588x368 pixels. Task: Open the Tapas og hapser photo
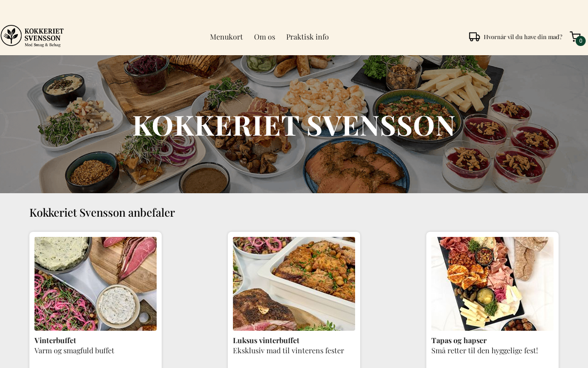point(492,284)
